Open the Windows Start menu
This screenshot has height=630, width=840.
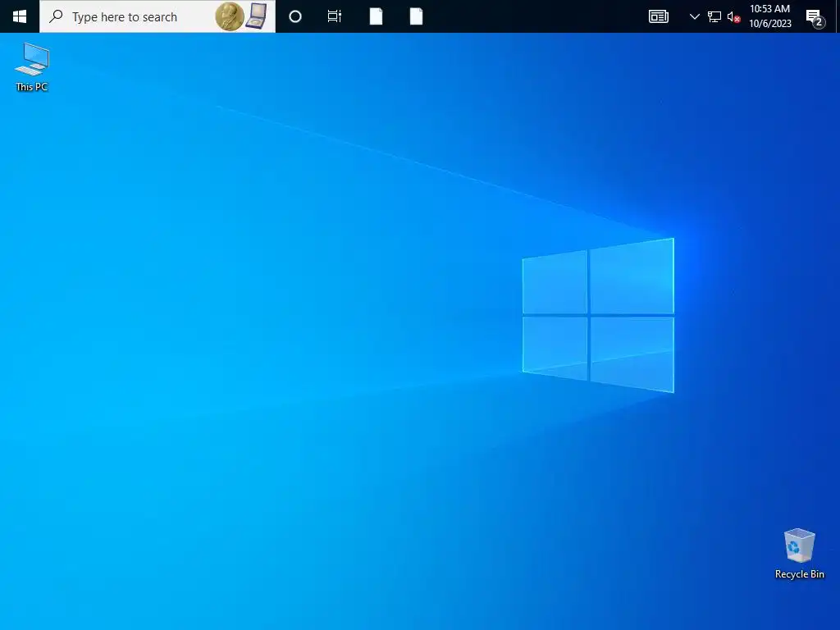pyautogui.click(x=20, y=16)
